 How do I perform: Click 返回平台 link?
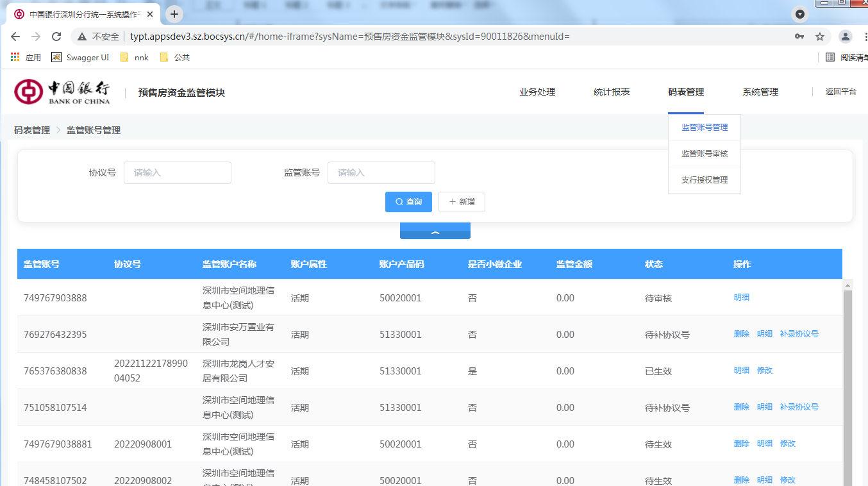tap(841, 92)
